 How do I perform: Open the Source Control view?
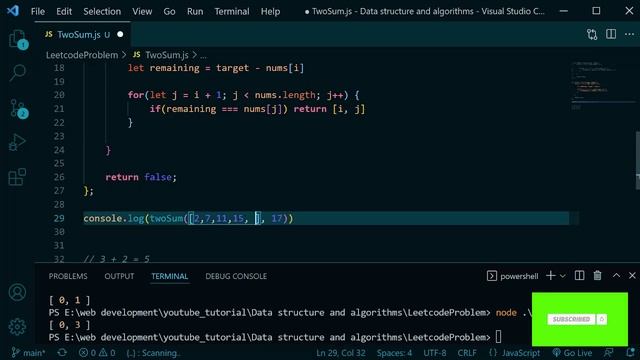click(18, 108)
